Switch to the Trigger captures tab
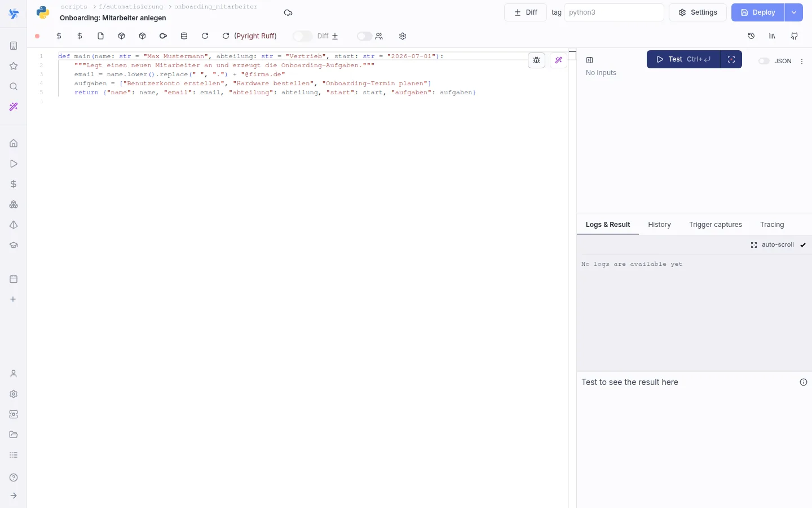 [716, 225]
